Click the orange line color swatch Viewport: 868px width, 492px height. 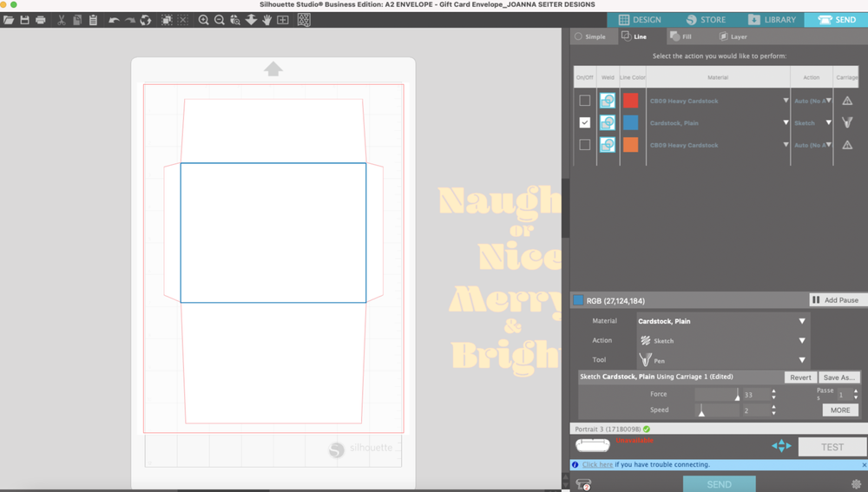click(630, 144)
